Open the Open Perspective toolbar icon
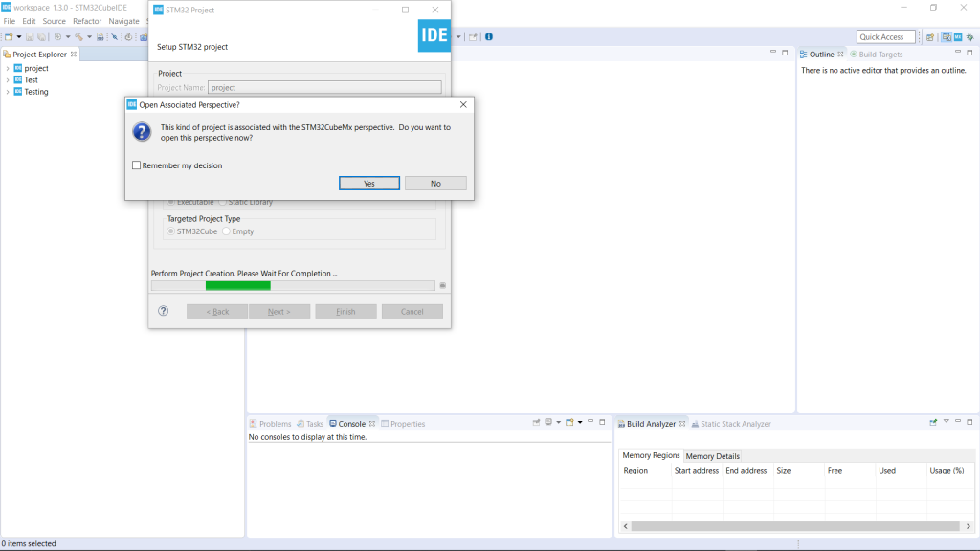Screen dimensions: 980x551 coord(929,37)
